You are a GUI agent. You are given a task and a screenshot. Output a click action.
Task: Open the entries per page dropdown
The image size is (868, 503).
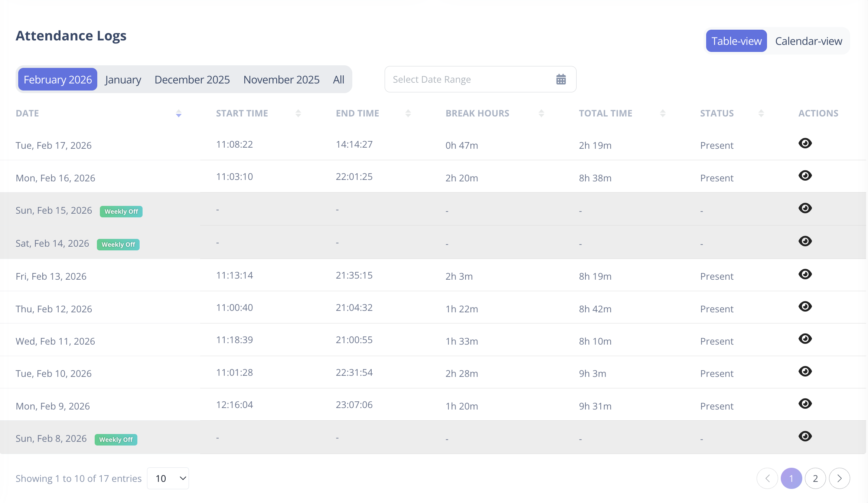[168, 478]
